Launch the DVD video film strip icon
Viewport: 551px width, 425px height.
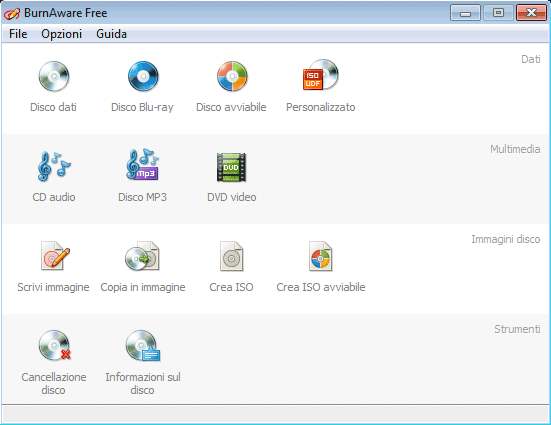tap(231, 167)
